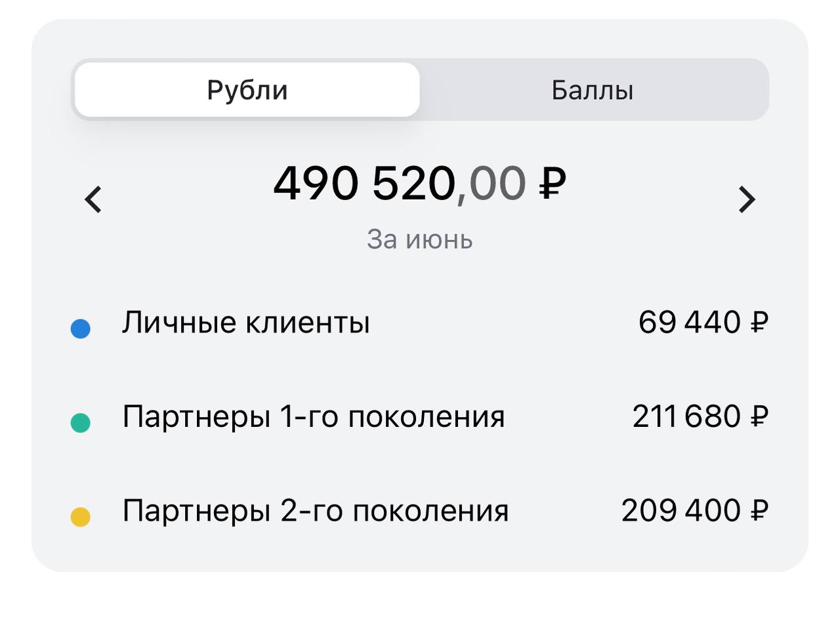Viewport: 840px width, 623px height.
Task: Tap the large ruble symbol after 490 520,00
Action: pyautogui.click(x=553, y=183)
